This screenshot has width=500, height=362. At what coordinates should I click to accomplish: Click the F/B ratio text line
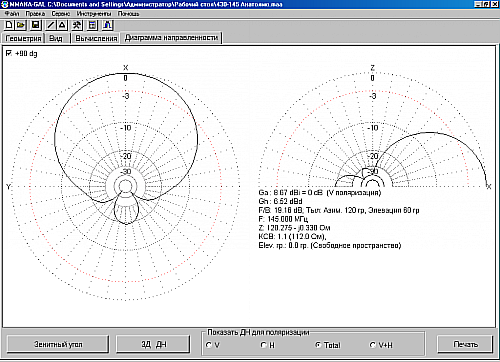pos(339,210)
